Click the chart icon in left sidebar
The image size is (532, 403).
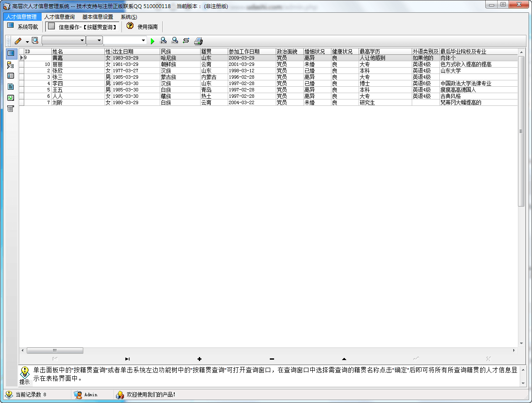pos(11,97)
